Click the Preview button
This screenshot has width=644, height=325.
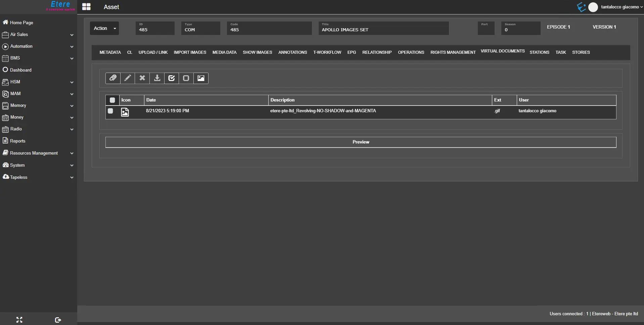361,142
